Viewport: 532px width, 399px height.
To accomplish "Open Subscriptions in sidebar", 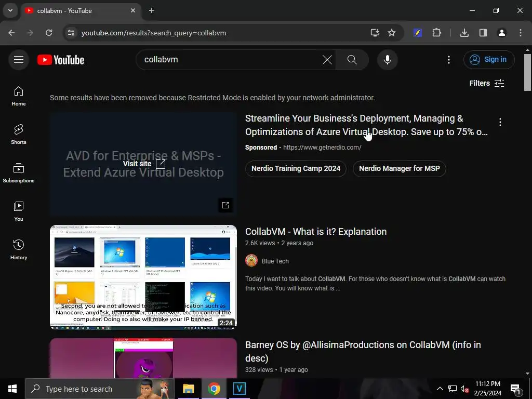I will point(19,172).
